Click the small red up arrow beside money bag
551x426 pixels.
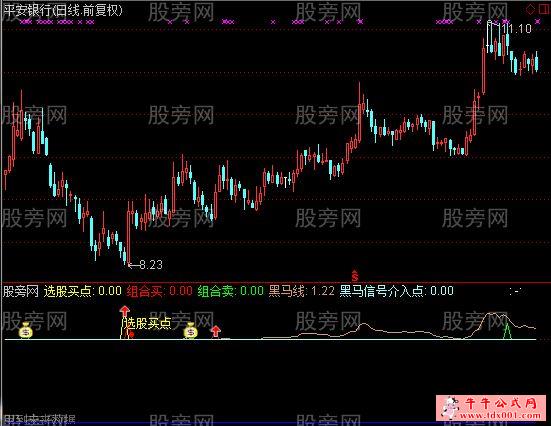click(x=215, y=330)
